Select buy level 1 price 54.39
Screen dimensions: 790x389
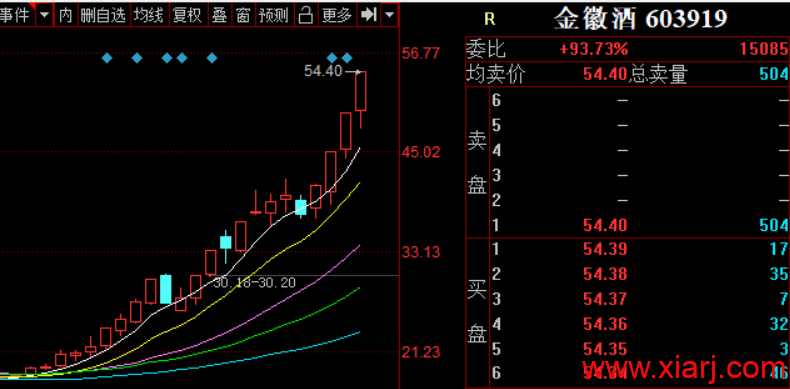(605, 249)
